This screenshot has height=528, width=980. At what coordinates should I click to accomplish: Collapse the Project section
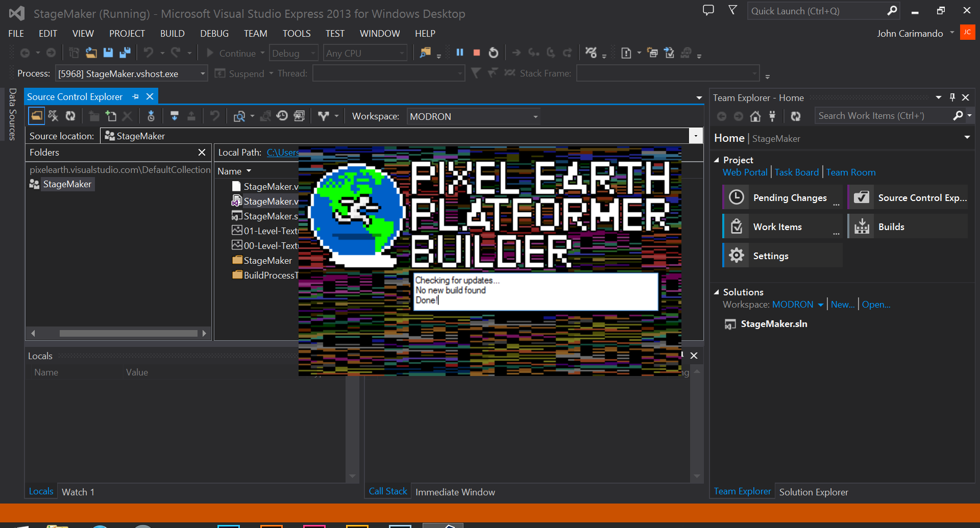point(717,160)
